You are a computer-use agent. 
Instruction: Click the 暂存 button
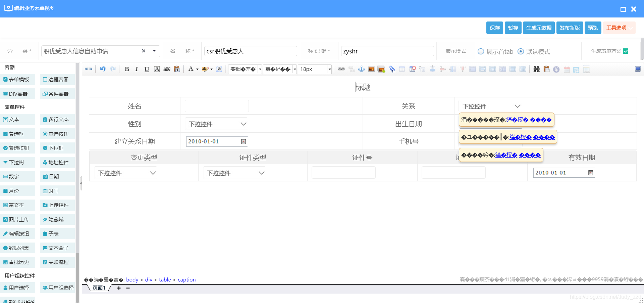(x=513, y=28)
